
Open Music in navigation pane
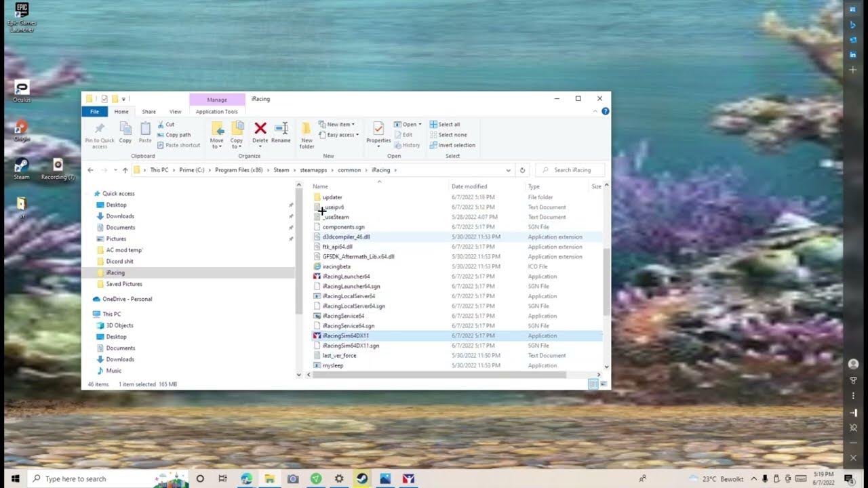(113, 371)
